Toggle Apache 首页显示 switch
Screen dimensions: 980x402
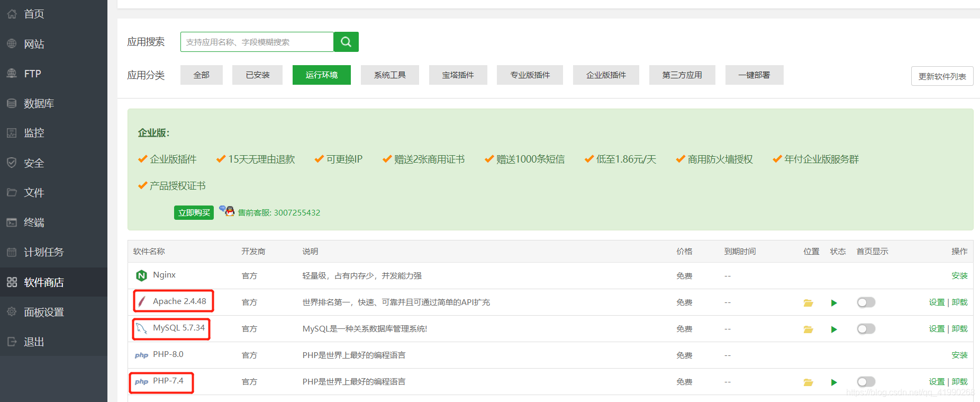[866, 302]
